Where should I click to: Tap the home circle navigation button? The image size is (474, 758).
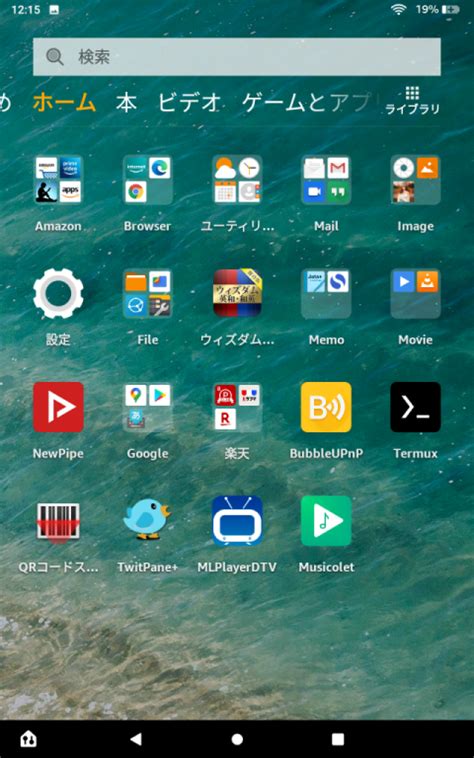pyautogui.click(x=237, y=739)
